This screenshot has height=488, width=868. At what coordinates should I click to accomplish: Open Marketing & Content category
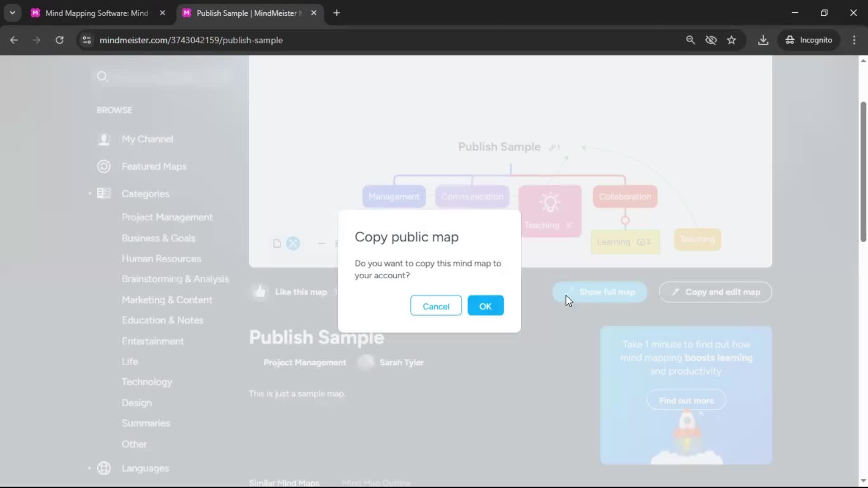coord(167,300)
